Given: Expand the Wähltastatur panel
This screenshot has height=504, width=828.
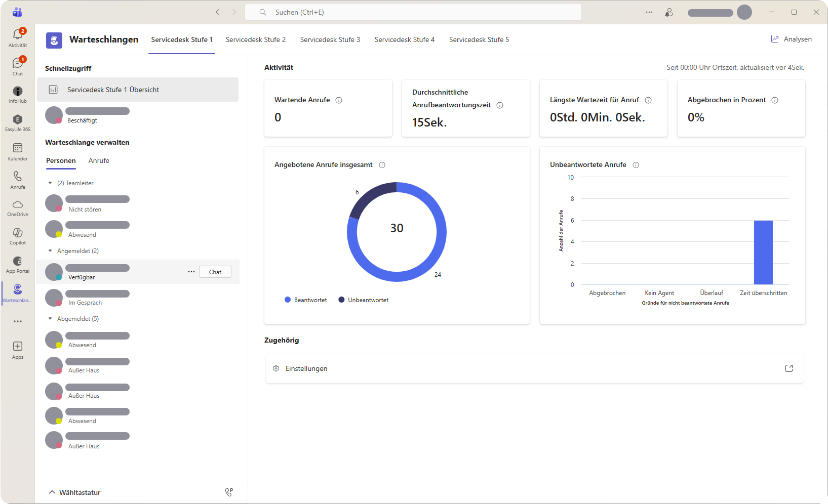Looking at the screenshot, I should 52,492.
